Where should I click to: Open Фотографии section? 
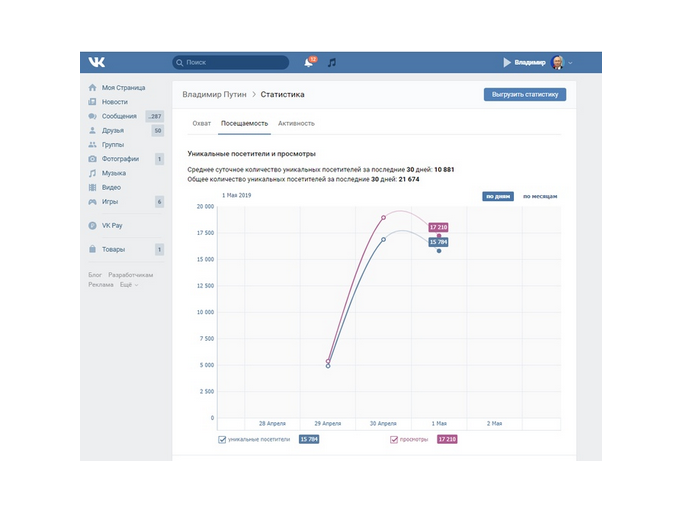(x=120, y=159)
